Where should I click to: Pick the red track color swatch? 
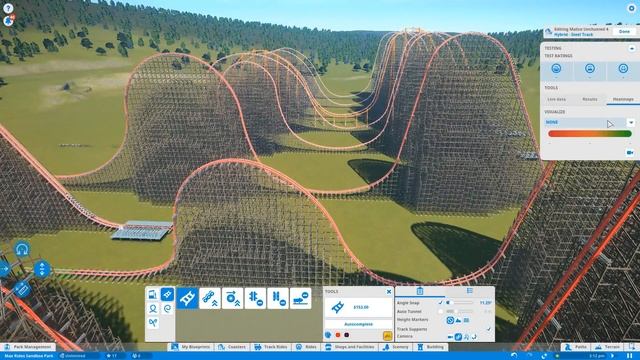[338, 335]
